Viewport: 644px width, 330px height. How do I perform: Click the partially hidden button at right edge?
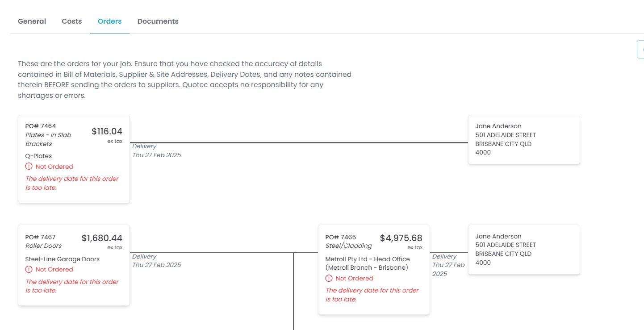pyautogui.click(x=640, y=49)
